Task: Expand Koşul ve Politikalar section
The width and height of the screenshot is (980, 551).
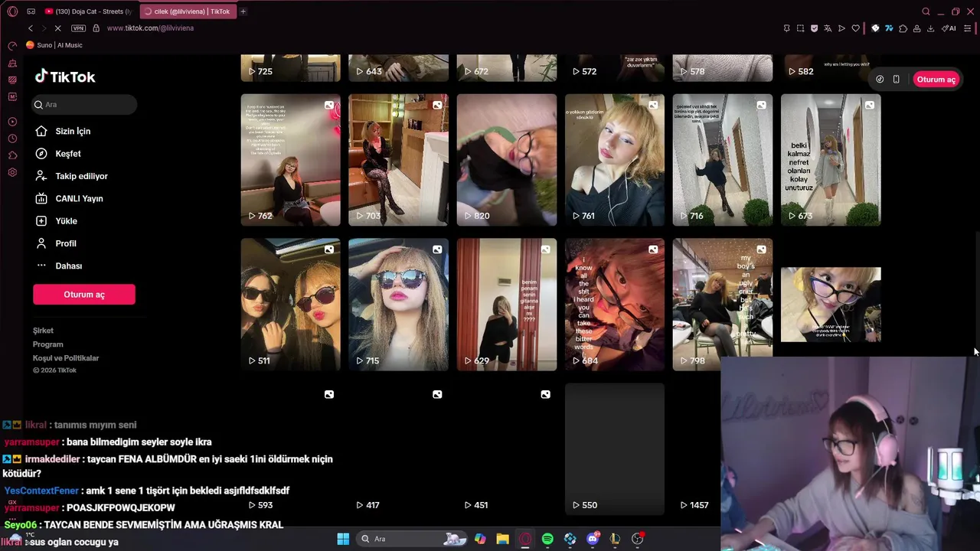Action: coord(66,358)
